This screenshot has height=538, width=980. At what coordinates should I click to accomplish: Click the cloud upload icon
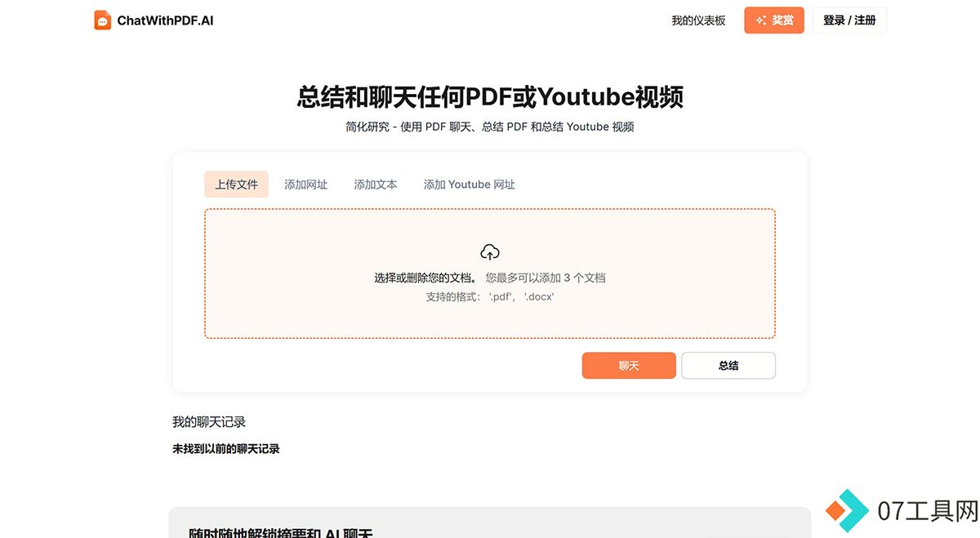[490, 252]
